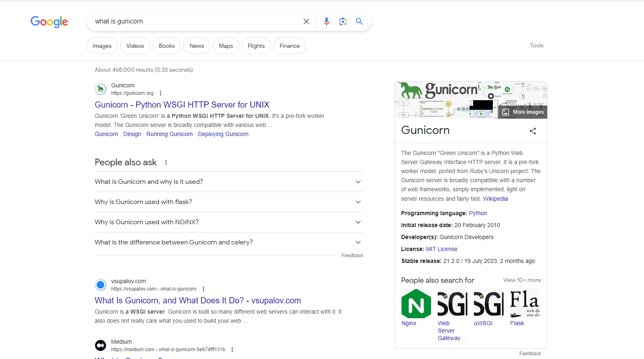
Task: Open options menu for vsupalov.com result
Action: pyautogui.click(x=203, y=289)
